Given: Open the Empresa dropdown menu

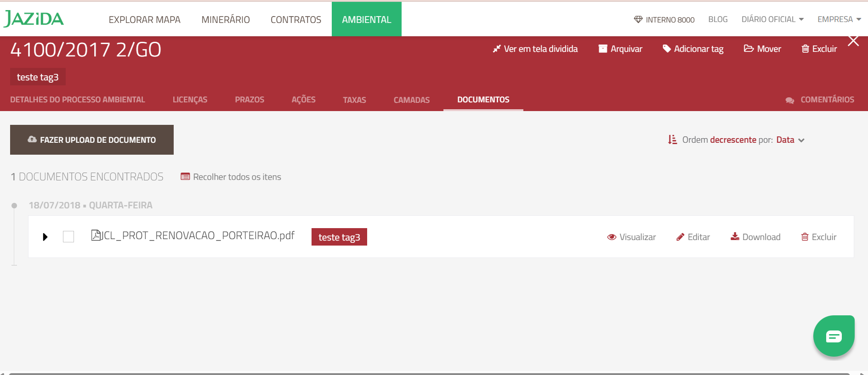Looking at the screenshot, I should [839, 19].
